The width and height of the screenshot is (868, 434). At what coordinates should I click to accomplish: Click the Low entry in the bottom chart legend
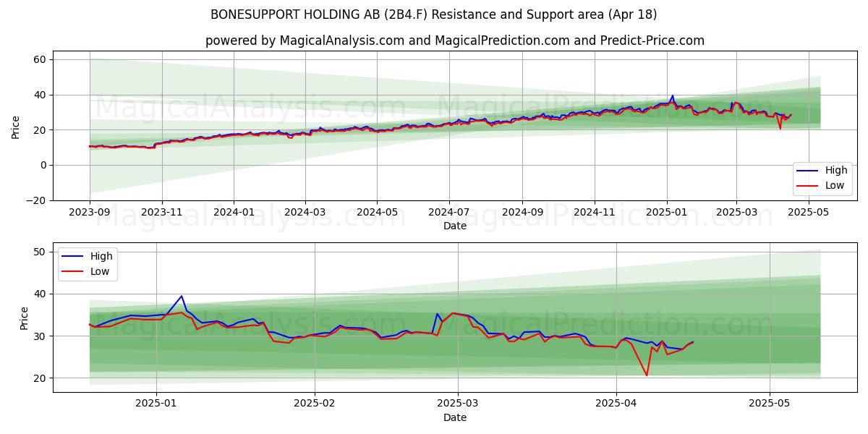coord(86,271)
